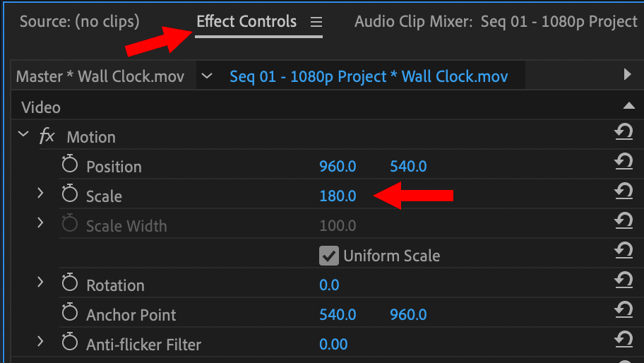Toggle stopwatch for Anti-flicker Filter

70,341
